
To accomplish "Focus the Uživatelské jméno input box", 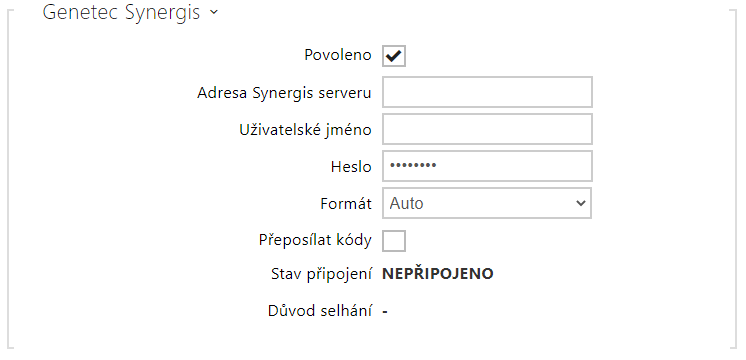I will click(x=487, y=129).
